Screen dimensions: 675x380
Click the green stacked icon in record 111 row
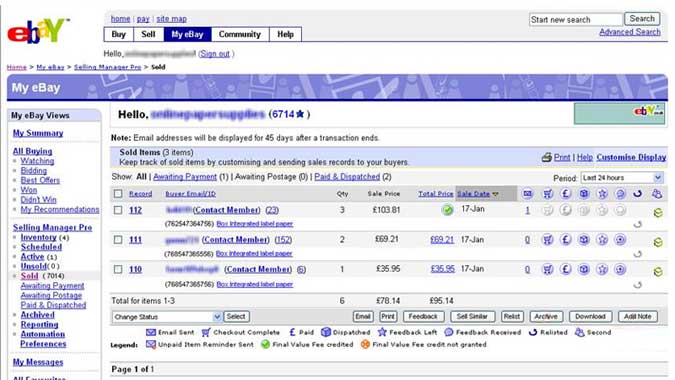click(x=658, y=242)
